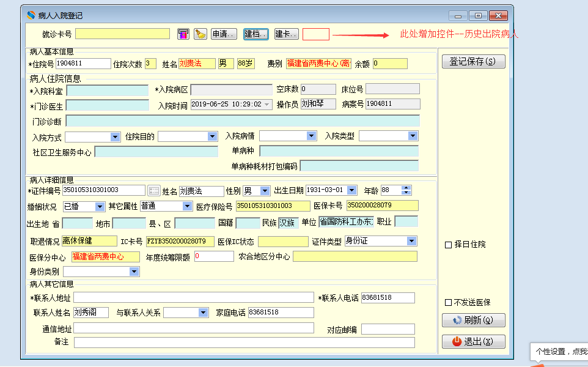
Task: Click the 医疗保险号 field
Action: pos(273,206)
